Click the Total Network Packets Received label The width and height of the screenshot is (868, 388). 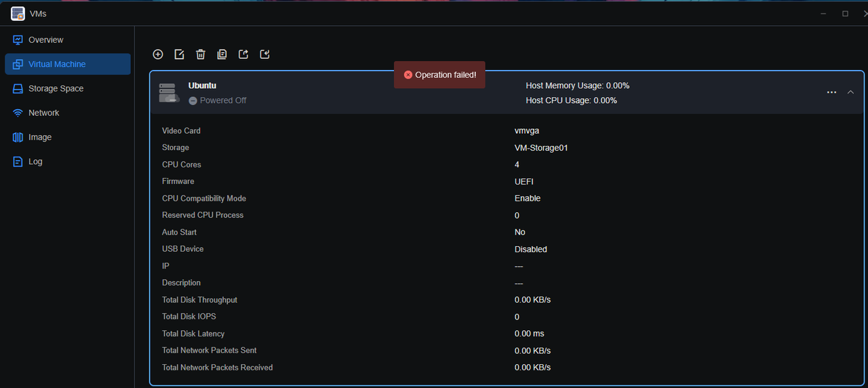[218, 368]
